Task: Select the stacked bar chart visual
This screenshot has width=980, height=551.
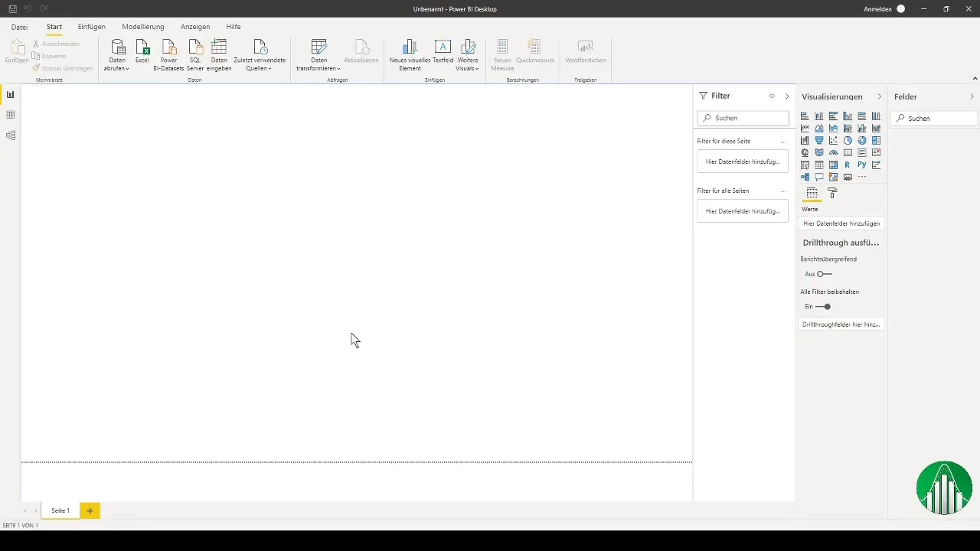Action: click(805, 116)
